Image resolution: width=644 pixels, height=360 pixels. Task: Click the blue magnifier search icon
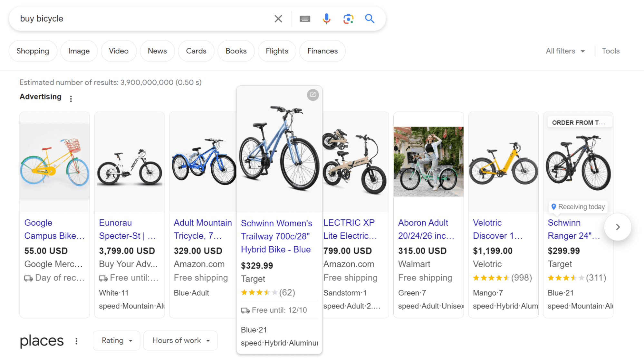[370, 18]
